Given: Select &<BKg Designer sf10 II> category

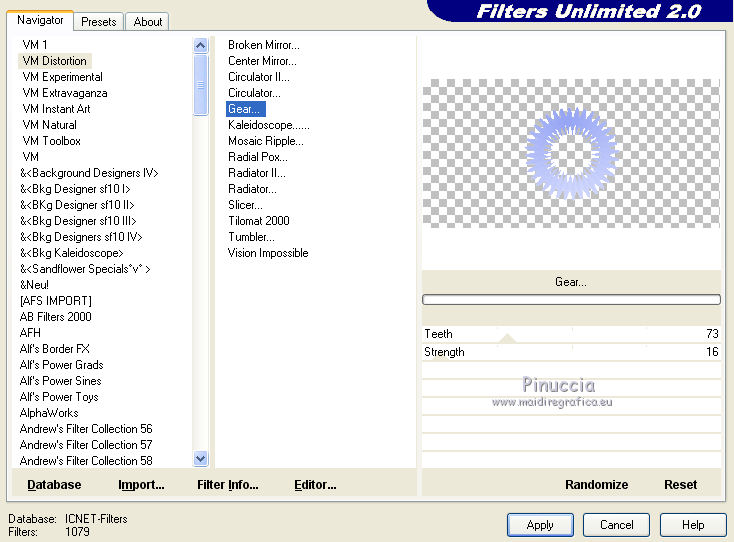Looking at the screenshot, I should 77,205.
